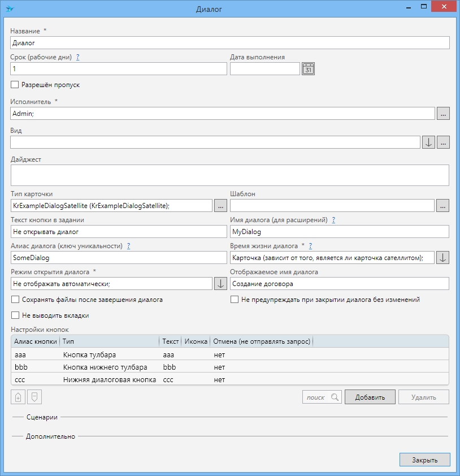Screen dimensions: 460x476
Task: Move the button row down with the down icon
Action: [34, 397]
